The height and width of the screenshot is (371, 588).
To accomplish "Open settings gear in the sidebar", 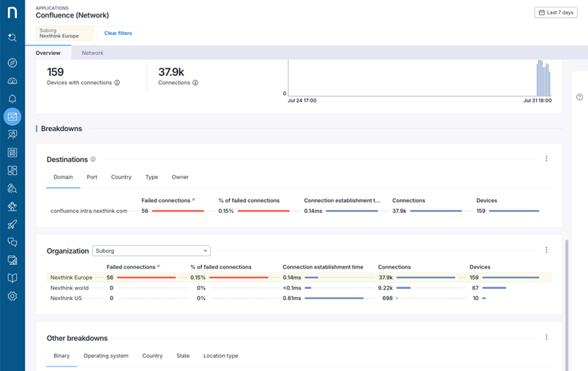I will [x=12, y=296].
